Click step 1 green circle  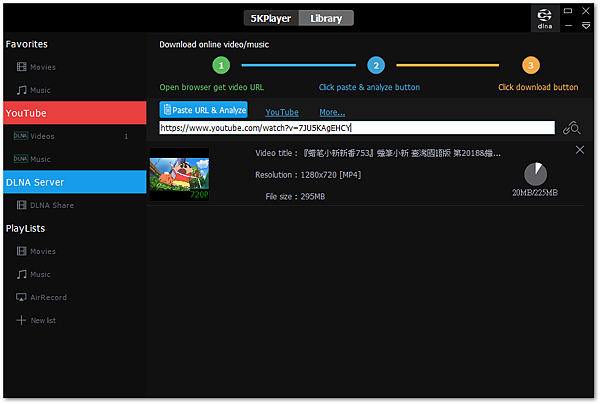click(221, 65)
